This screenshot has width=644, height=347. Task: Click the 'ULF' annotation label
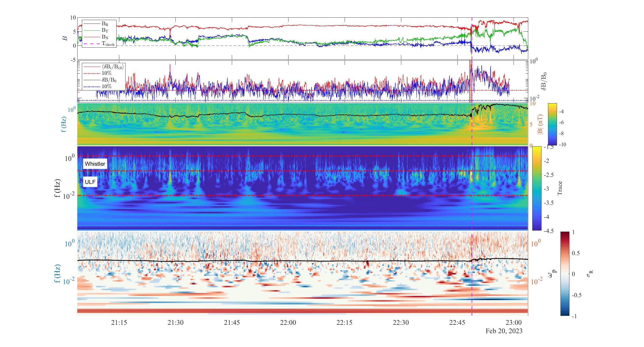coord(90,182)
